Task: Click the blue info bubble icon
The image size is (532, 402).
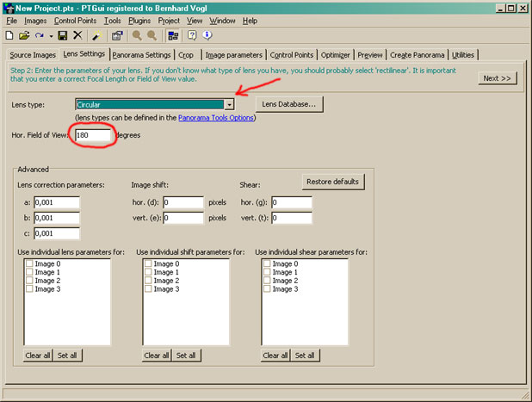Action: coord(207,35)
